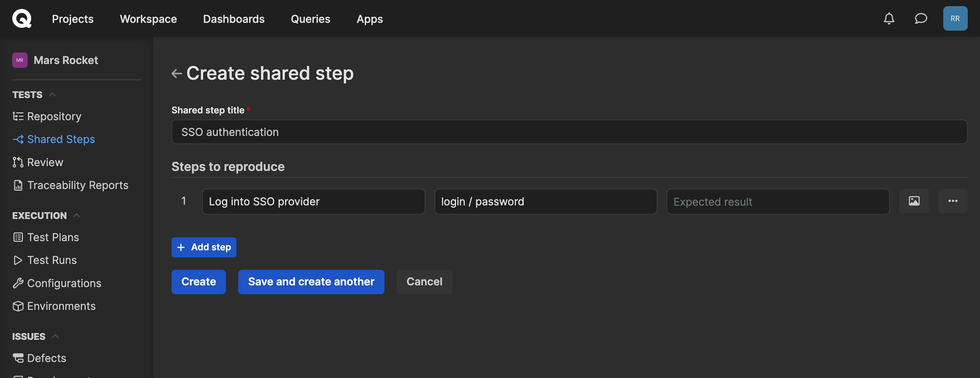The image size is (980, 378).
Task: Open step 1 more options menu
Action: (x=953, y=201)
